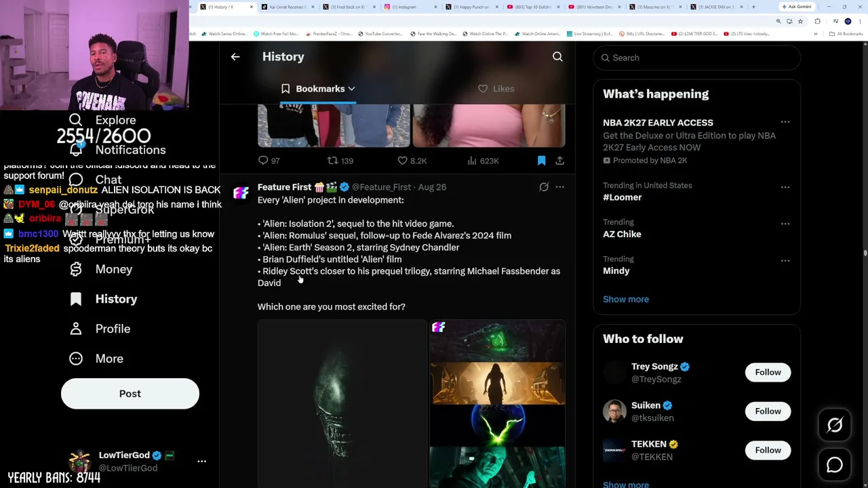The image size is (868, 488).
Task: Open the YouTube Converter bookmark
Action: [382, 34]
